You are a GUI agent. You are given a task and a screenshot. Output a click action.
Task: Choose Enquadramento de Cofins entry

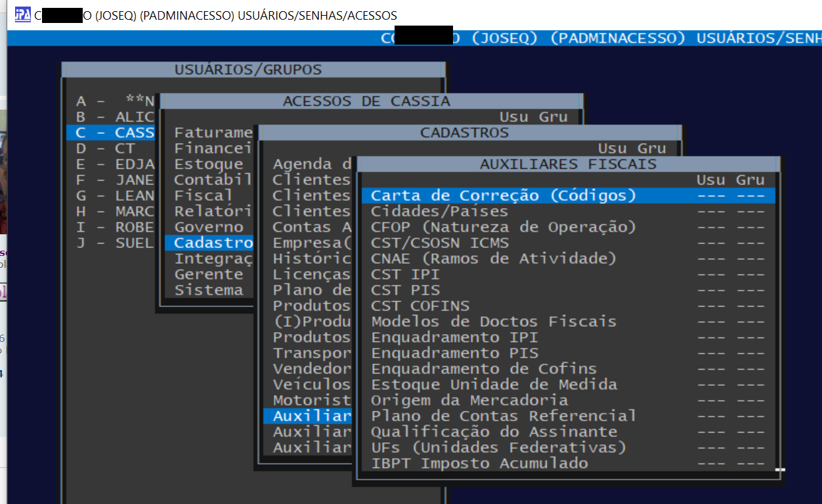(x=483, y=369)
